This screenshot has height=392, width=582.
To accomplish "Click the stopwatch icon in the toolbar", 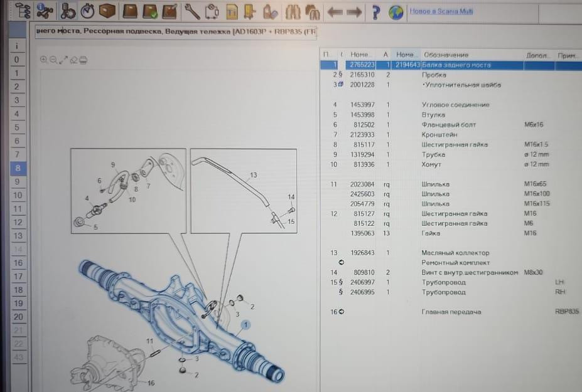I will coord(89,11).
